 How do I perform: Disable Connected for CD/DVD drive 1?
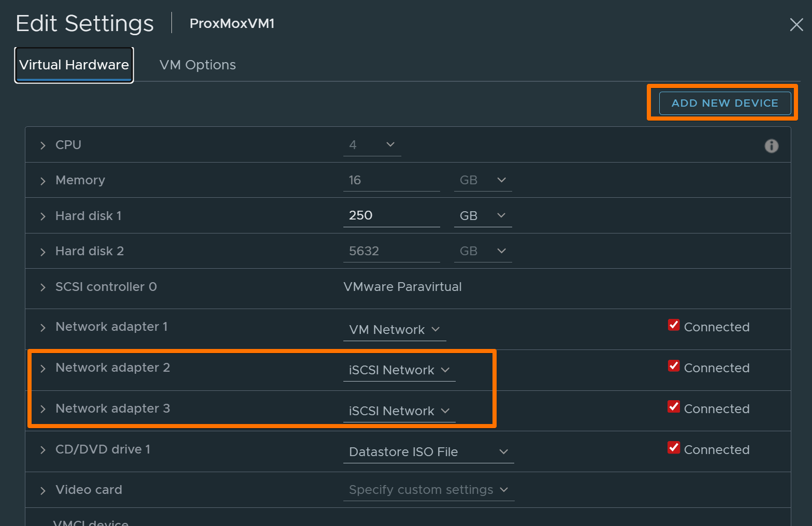tap(673, 448)
